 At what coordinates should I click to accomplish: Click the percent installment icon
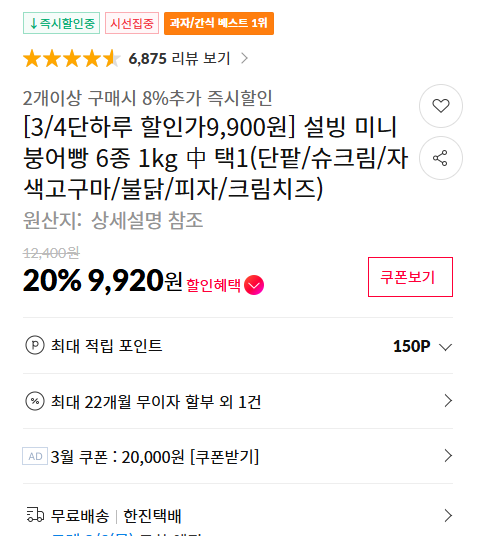pyautogui.click(x=35, y=401)
